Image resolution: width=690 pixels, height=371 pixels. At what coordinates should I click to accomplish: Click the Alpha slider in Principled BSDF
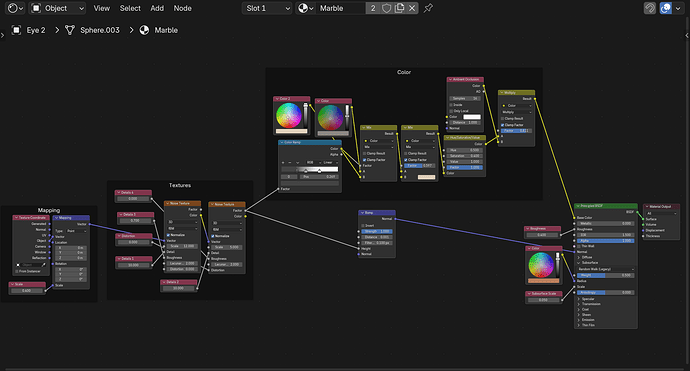(x=606, y=241)
